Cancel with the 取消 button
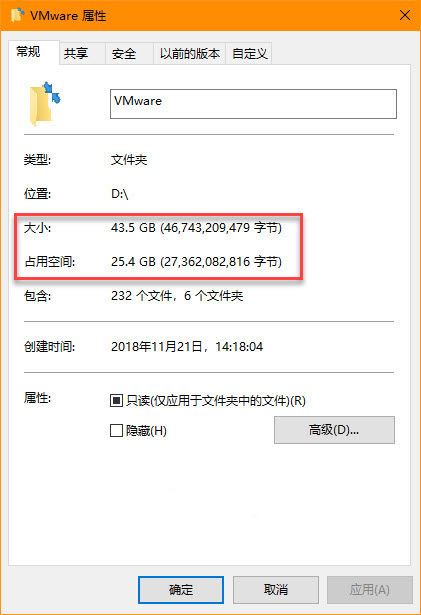The height and width of the screenshot is (615, 421). pos(276,590)
